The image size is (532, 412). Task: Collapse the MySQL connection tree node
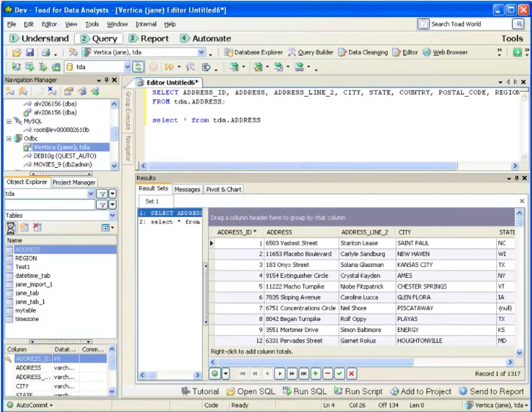(9, 121)
